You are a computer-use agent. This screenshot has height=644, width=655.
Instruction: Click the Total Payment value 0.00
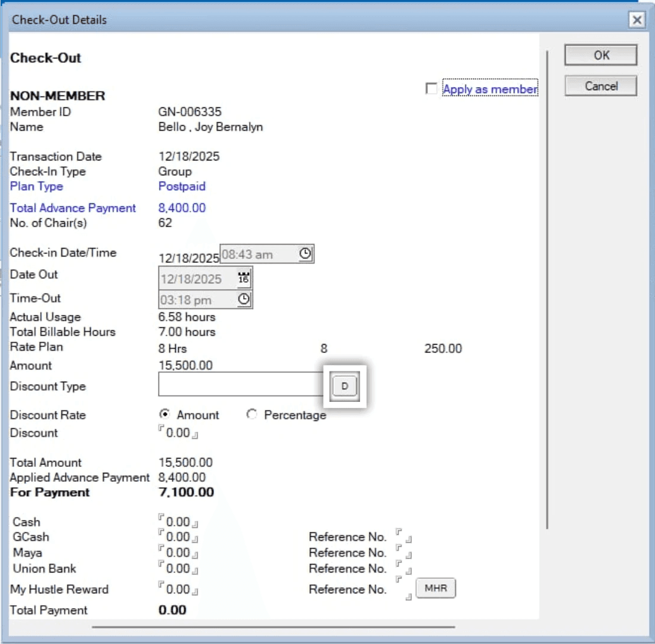pos(172,610)
